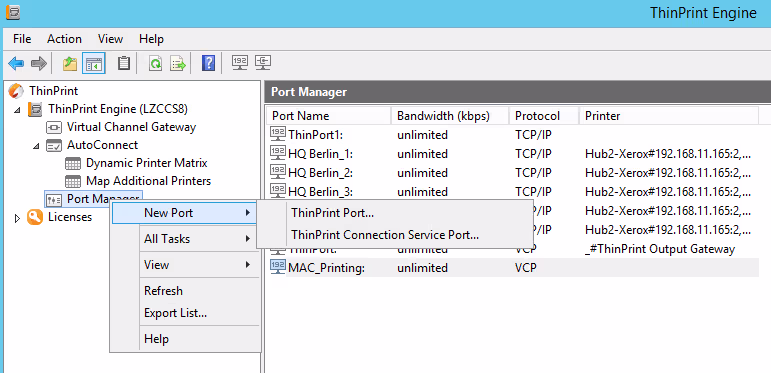Click the Map Additional Printers table icon
The height and width of the screenshot is (373, 771).
pos(73,181)
